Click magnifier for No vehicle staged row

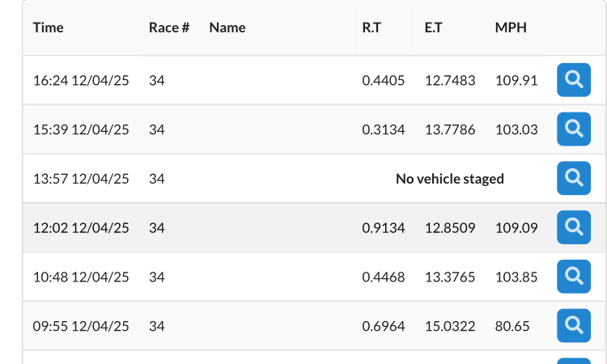574,178
